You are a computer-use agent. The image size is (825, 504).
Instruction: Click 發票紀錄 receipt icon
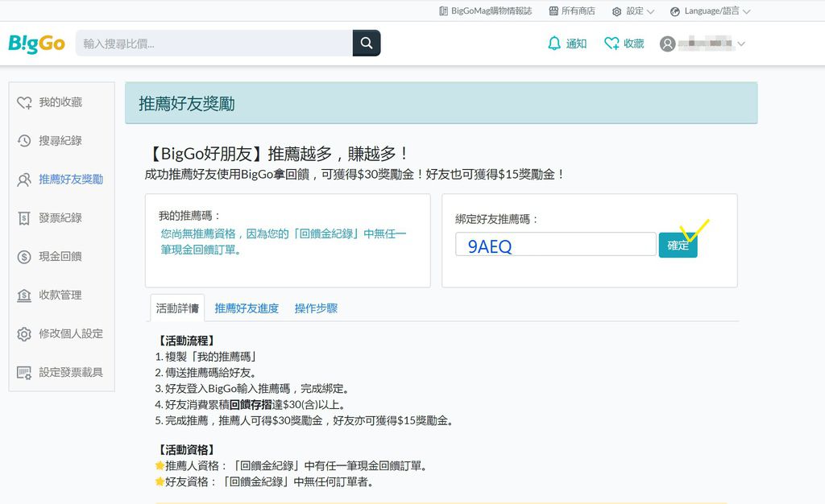(x=24, y=218)
